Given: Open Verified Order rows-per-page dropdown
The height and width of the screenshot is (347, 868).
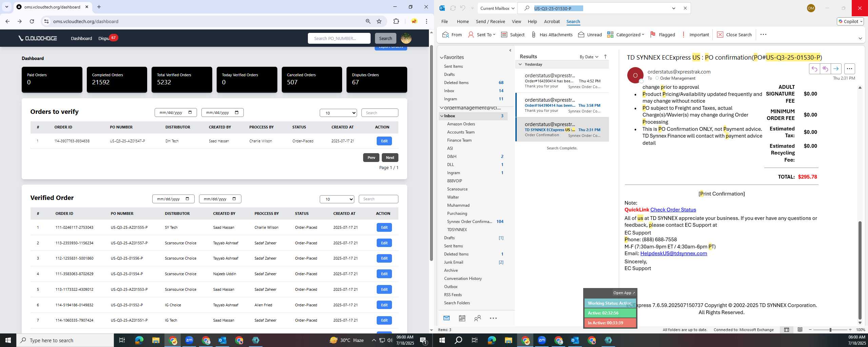Looking at the screenshot, I should coord(337,199).
